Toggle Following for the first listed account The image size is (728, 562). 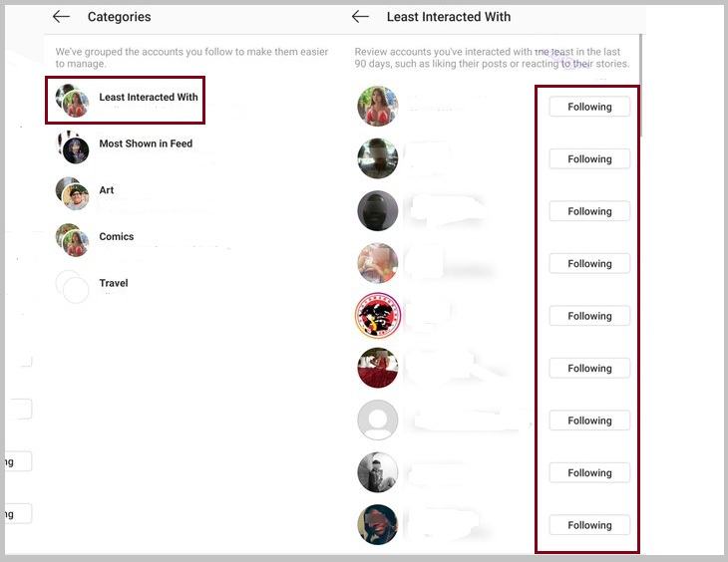tap(589, 107)
